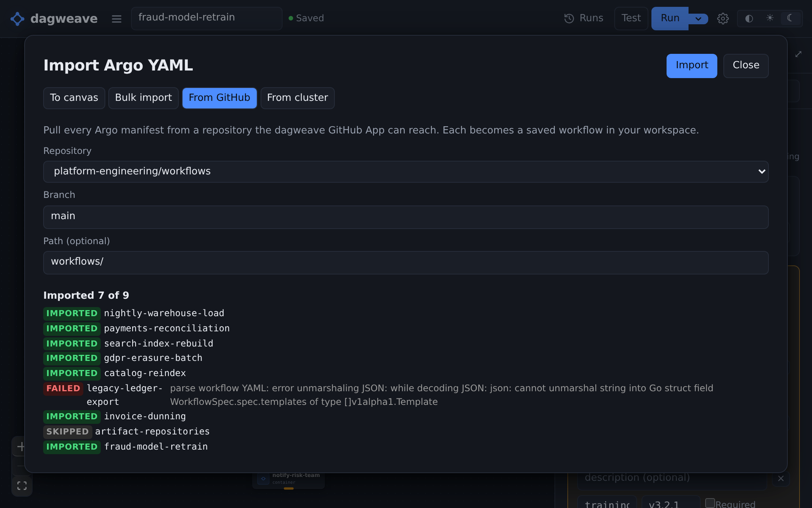Switch to the To canvas tab
This screenshot has width=812, height=508.
[x=74, y=98]
